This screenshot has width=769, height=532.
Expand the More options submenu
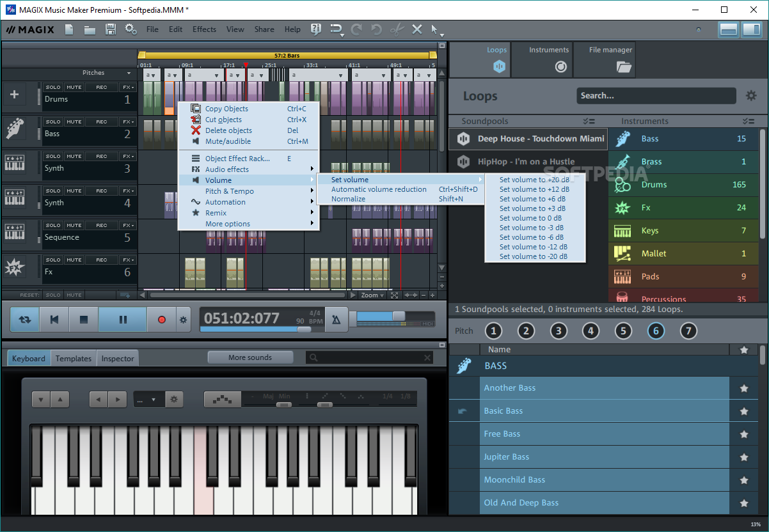(248, 224)
